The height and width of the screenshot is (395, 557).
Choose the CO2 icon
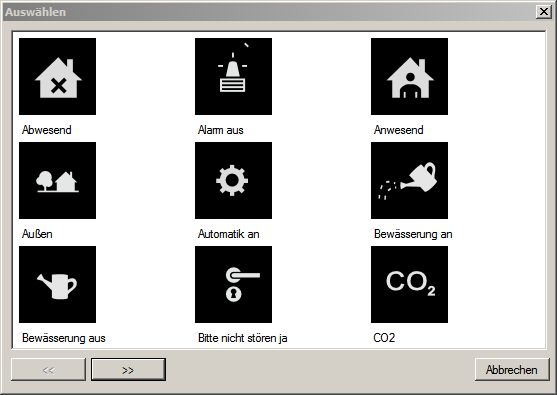tap(410, 285)
